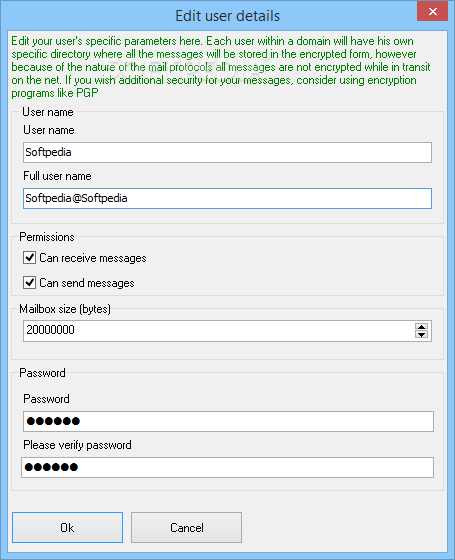Click the Password input field

[228, 421]
